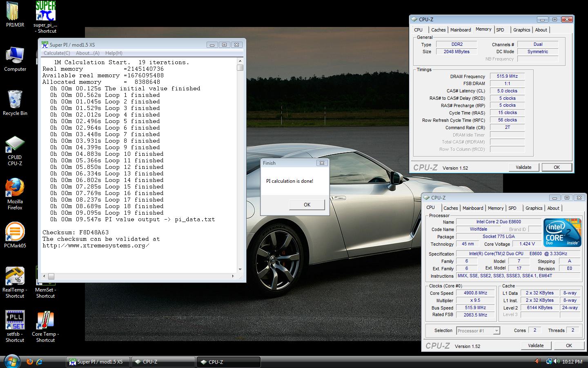Click the CPU-Z Memory window title icon

click(414, 19)
